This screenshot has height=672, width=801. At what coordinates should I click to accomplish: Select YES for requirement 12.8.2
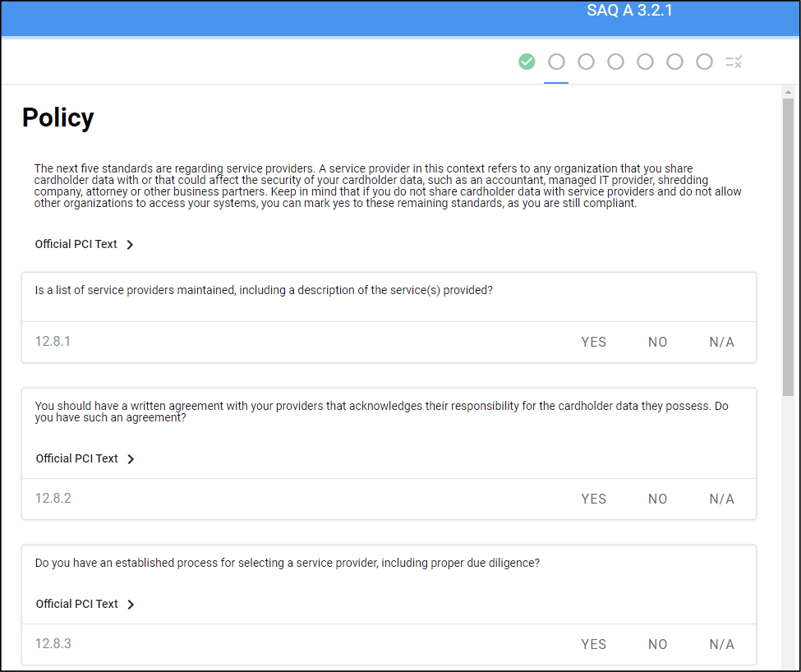point(593,499)
